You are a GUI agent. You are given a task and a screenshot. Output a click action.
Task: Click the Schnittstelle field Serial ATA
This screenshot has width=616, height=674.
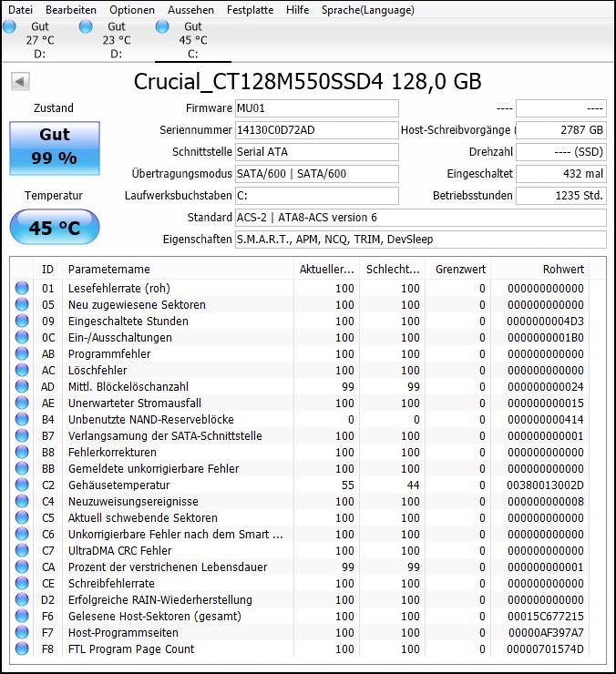point(316,152)
